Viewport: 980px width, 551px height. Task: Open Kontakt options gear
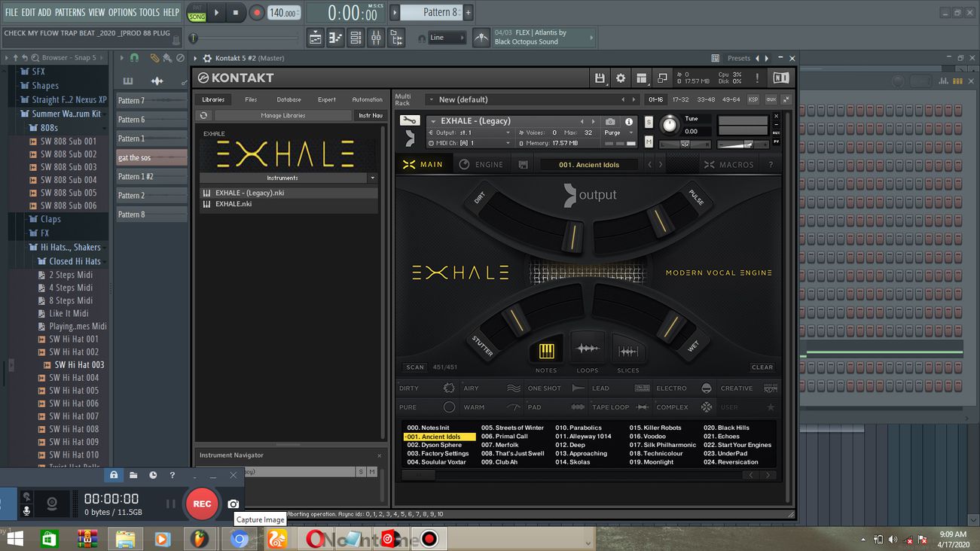[620, 78]
